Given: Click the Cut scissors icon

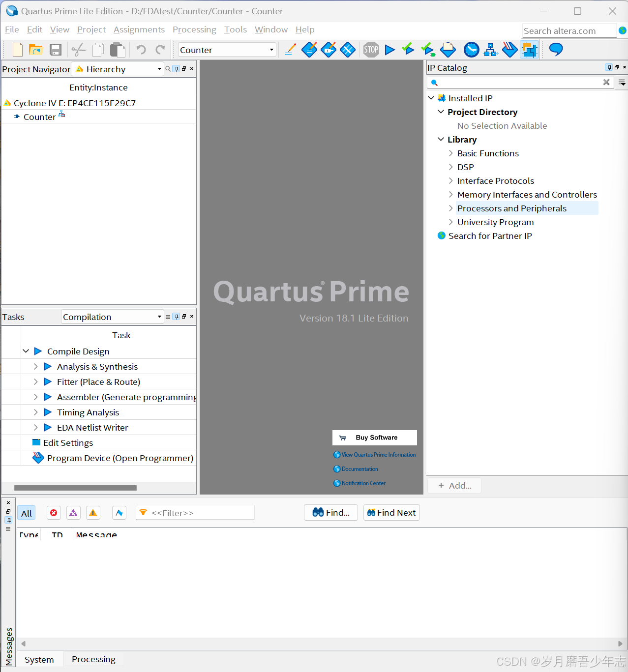Looking at the screenshot, I should point(79,50).
